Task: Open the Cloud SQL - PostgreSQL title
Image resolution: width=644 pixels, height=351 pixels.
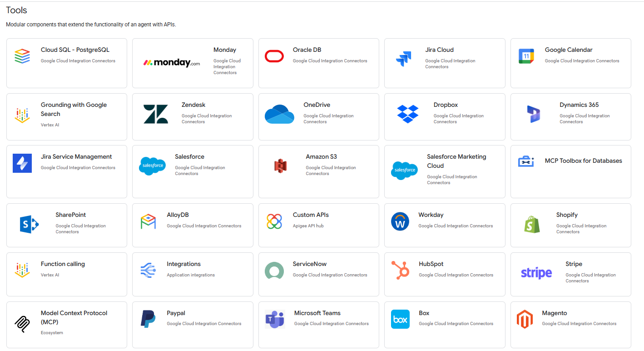Action: tap(75, 50)
